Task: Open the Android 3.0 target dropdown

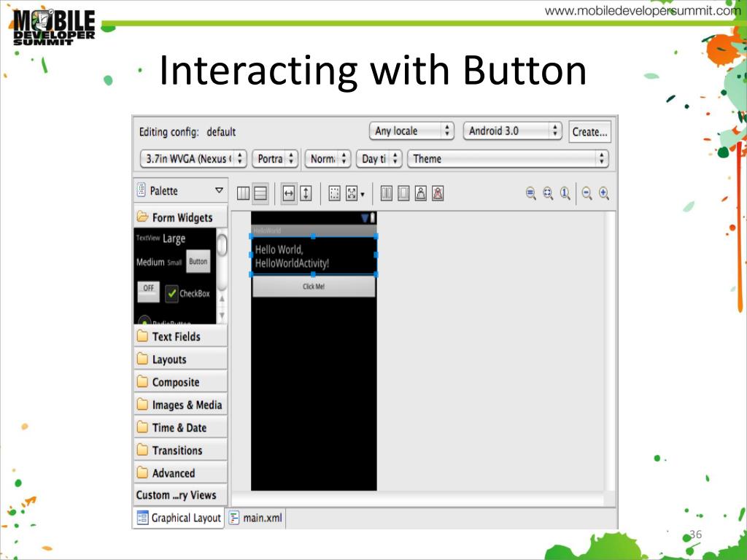Action: point(513,131)
